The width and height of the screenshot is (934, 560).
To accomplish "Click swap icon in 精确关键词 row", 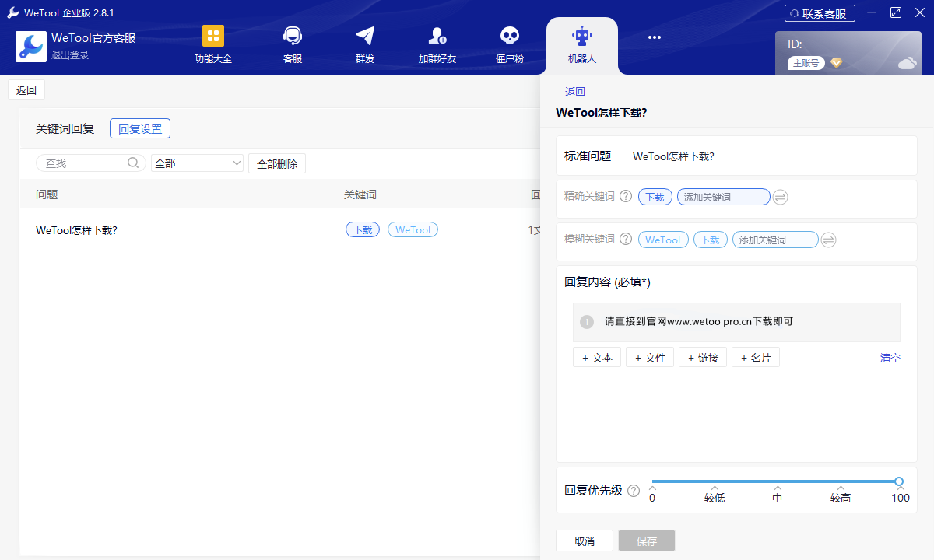I will [x=781, y=198].
